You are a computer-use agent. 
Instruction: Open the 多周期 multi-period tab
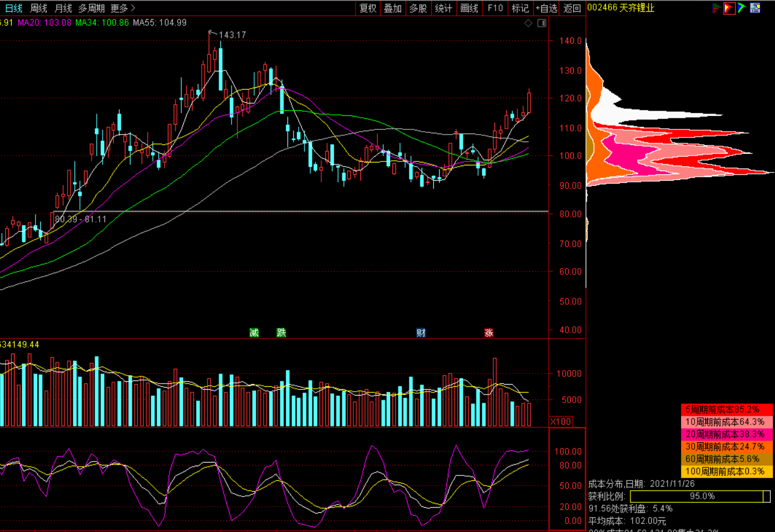coord(92,8)
